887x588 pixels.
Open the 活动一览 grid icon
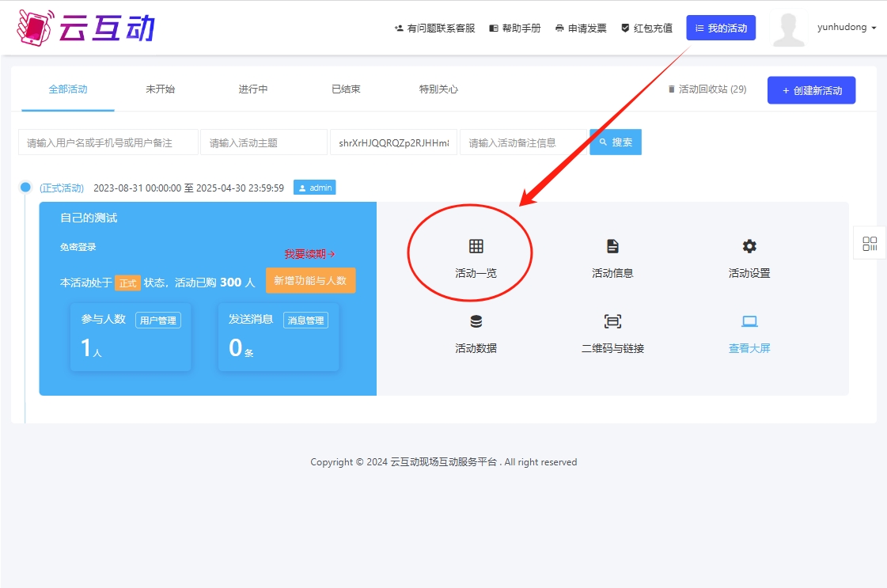tap(476, 246)
